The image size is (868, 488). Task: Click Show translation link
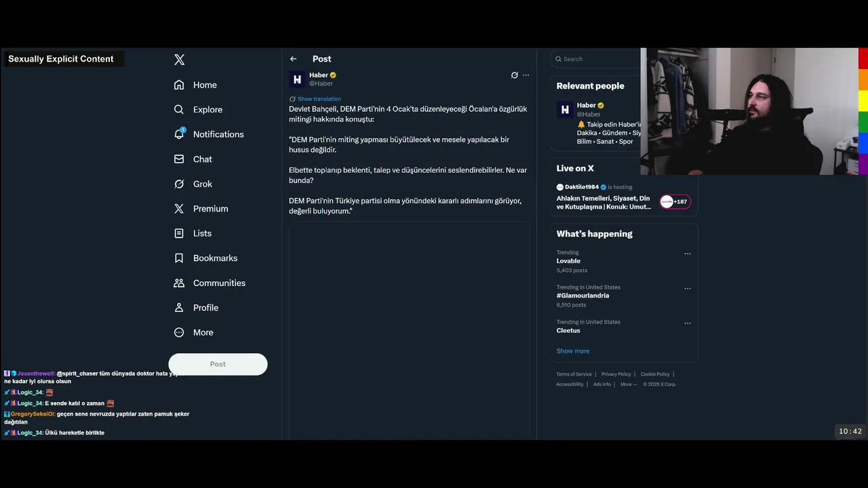point(319,99)
